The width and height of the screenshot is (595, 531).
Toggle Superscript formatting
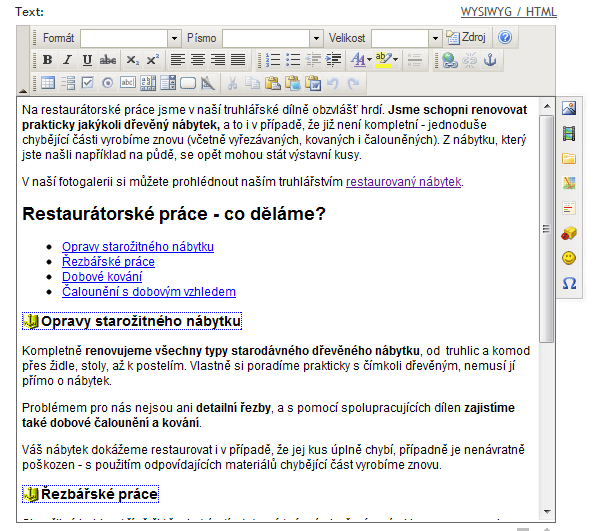(153, 60)
